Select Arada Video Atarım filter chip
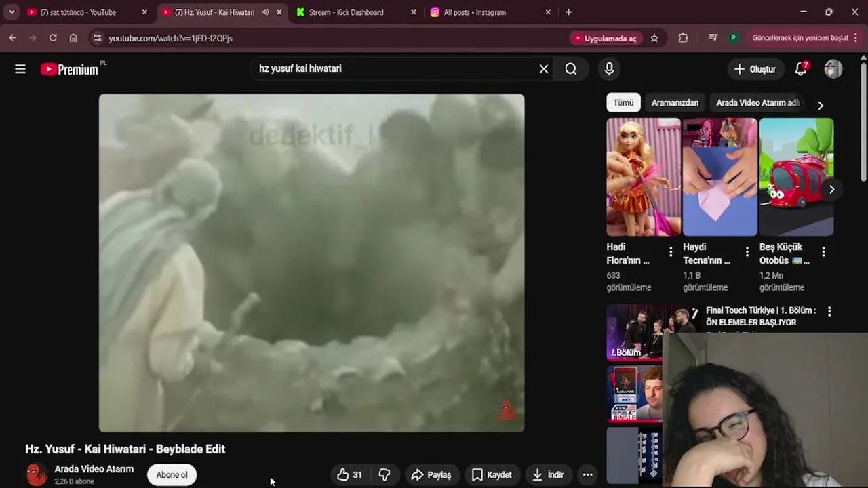The height and width of the screenshot is (488, 868). (x=757, y=103)
